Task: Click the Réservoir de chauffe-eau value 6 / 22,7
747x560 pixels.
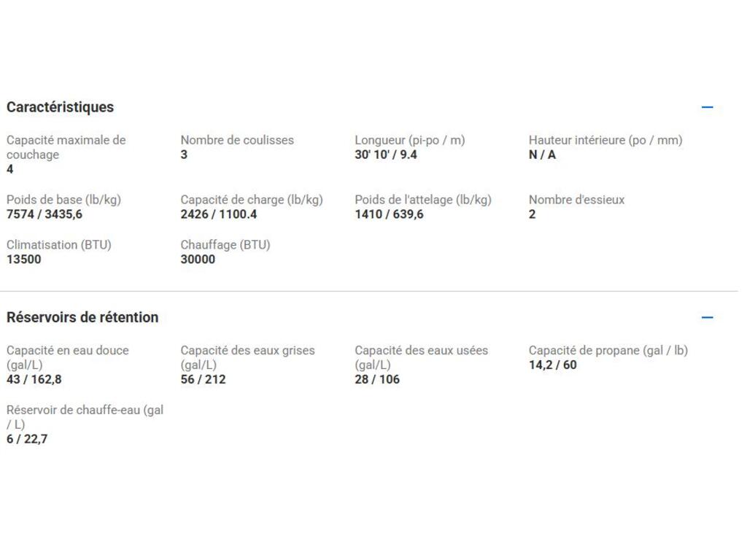Action: (27, 439)
